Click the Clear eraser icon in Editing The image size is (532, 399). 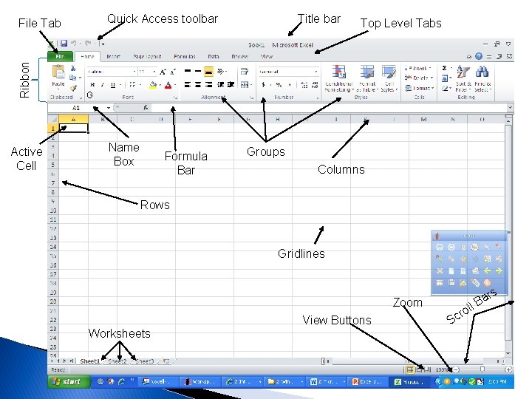(445, 89)
